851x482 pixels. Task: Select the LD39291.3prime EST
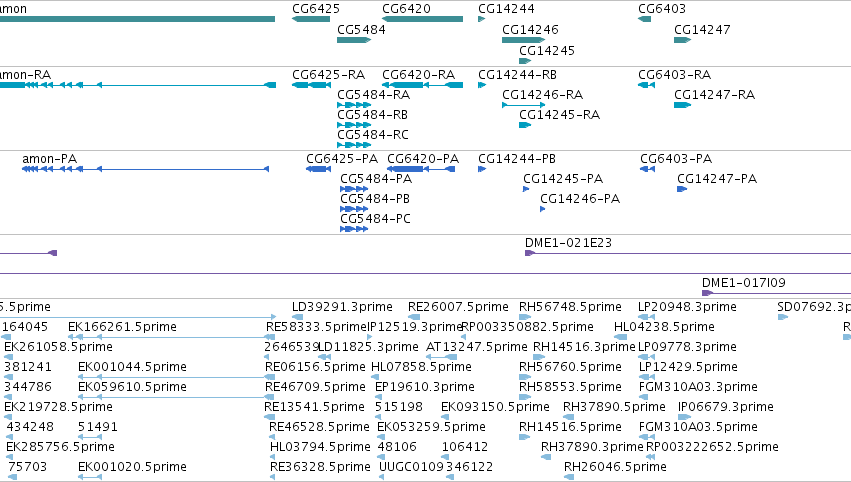(297, 317)
